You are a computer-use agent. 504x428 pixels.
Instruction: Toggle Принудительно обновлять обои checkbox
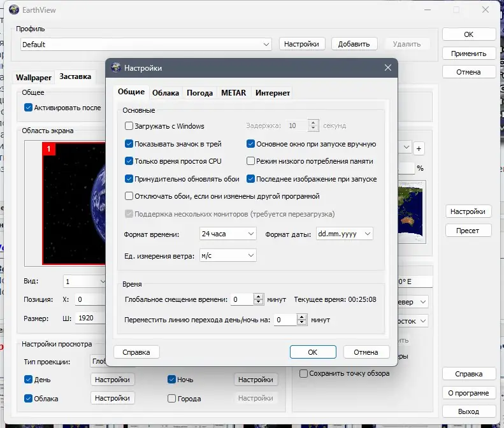129,179
